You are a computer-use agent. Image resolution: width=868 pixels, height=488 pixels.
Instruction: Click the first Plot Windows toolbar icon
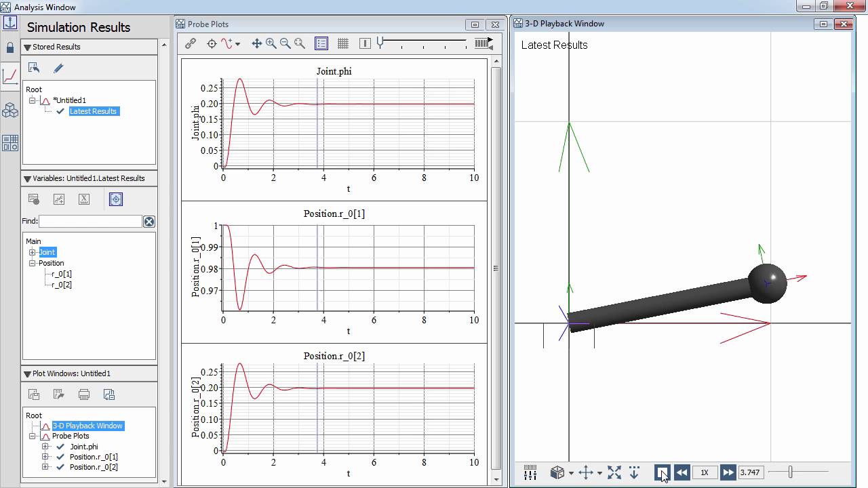(x=34, y=394)
